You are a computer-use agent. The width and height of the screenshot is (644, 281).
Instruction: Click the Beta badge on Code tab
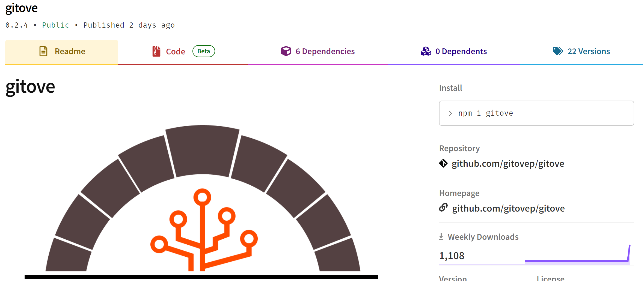tap(204, 51)
